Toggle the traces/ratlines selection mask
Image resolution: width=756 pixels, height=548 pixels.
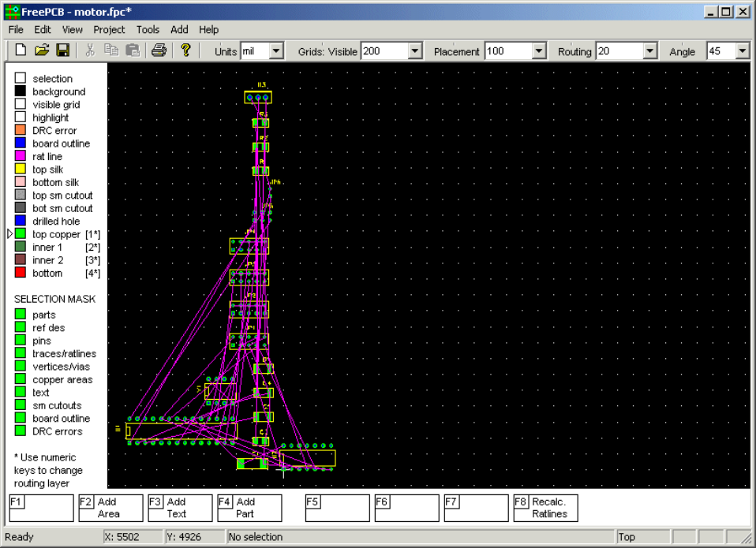pyautogui.click(x=21, y=354)
